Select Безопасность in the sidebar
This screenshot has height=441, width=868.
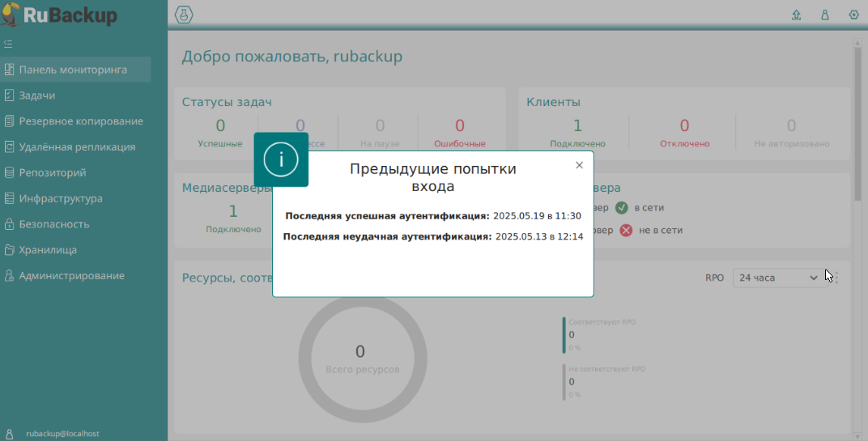point(54,224)
